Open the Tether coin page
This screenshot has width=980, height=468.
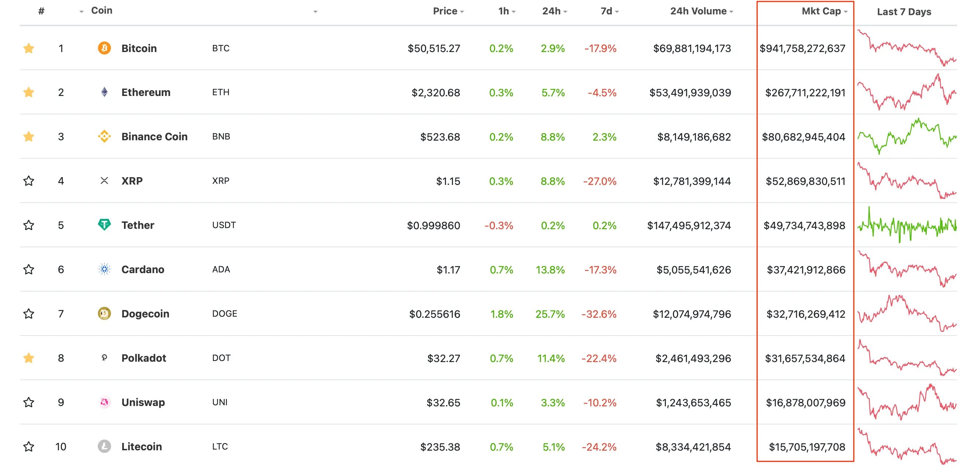click(x=138, y=225)
